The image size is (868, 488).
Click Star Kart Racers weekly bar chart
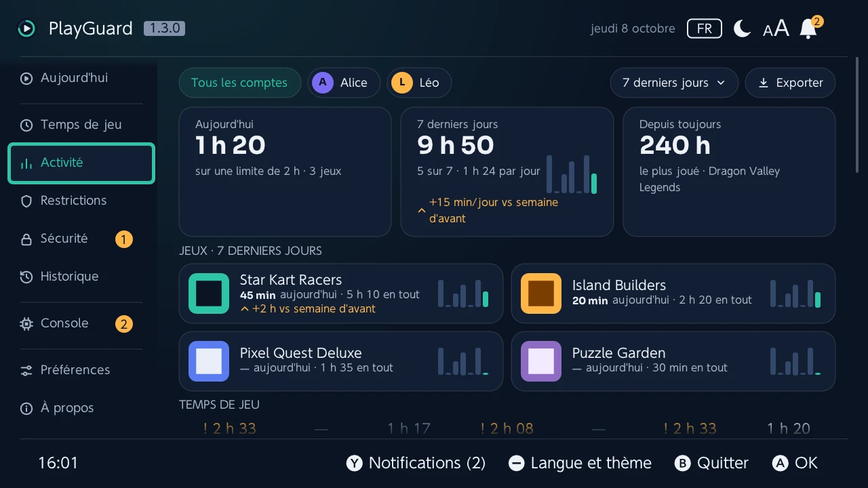click(x=463, y=293)
